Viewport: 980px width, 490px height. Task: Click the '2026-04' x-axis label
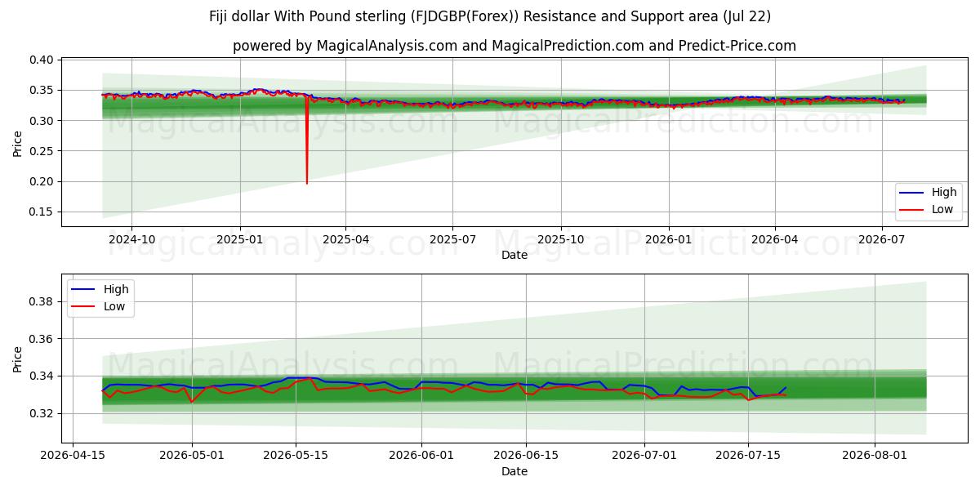774,240
